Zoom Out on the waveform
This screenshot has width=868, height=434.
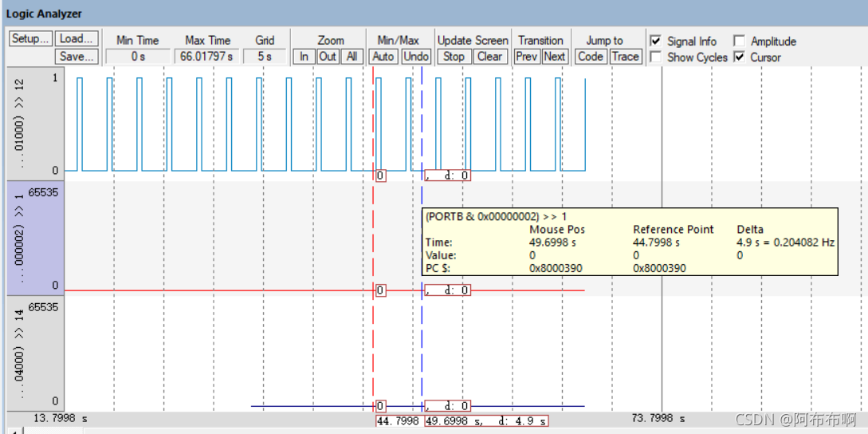(x=328, y=57)
